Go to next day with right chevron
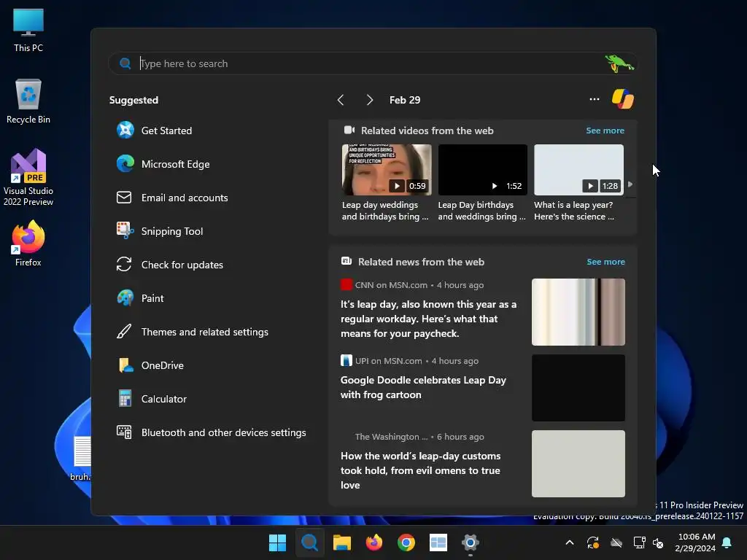This screenshot has width=747, height=560. (x=369, y=100)
